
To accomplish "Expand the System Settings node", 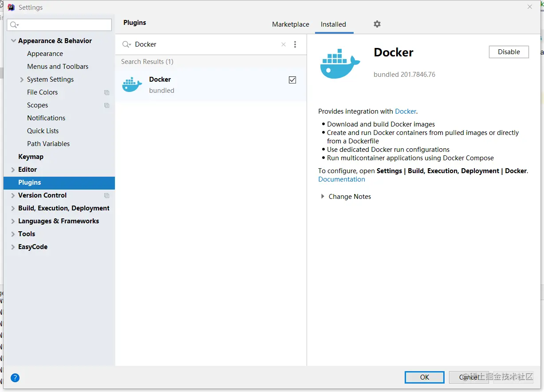I will point(22,79).
